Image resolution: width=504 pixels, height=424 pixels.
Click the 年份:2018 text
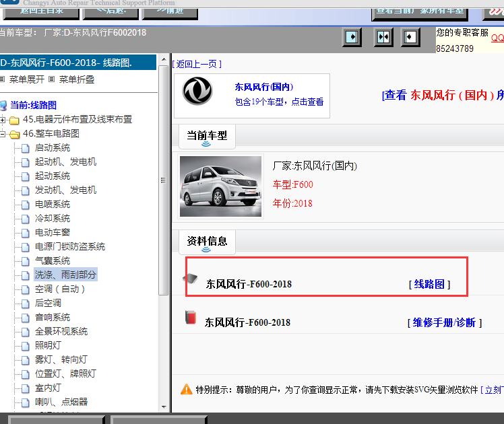(x=292, y=203)
